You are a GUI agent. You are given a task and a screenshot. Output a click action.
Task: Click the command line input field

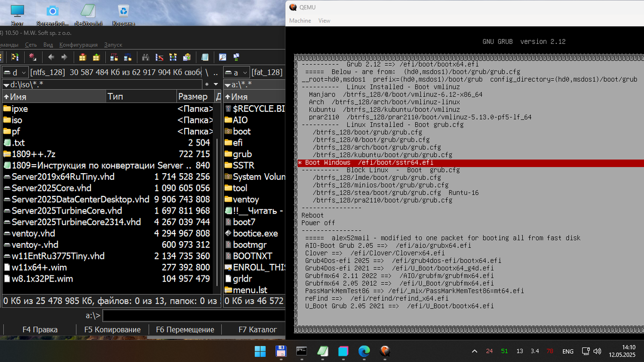194,316
